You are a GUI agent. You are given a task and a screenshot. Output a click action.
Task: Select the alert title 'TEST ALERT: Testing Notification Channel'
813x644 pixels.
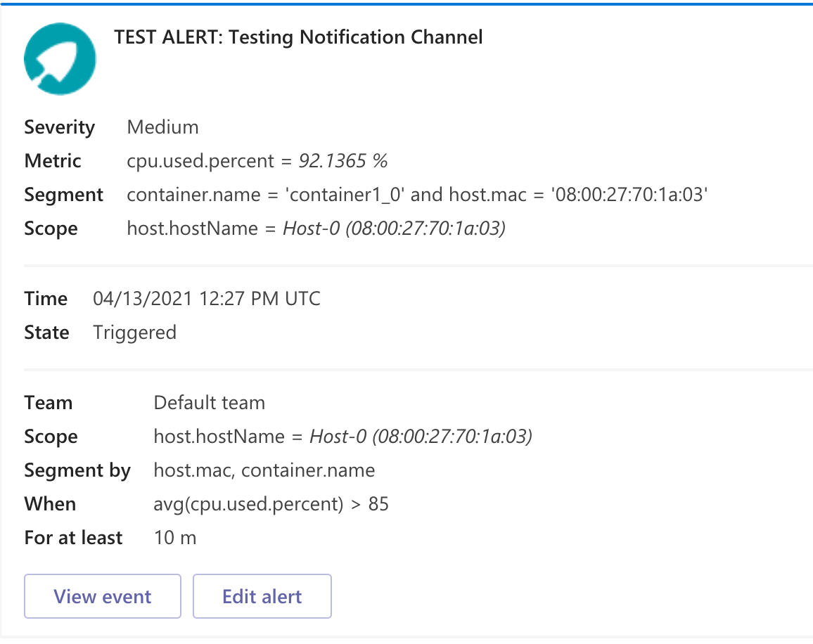[298, 37]
